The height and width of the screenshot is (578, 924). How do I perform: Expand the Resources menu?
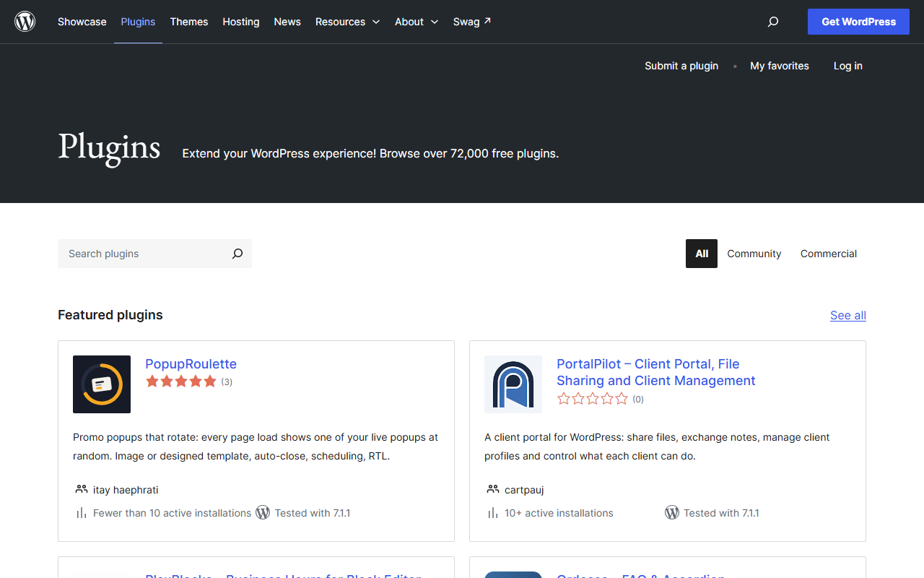[x=347, y=22]
